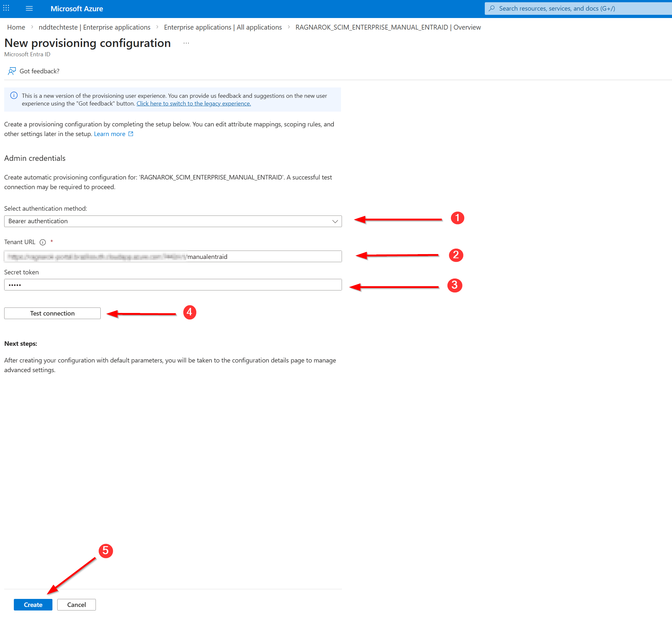672x624 pixels.
Task: Click the Create button
Action: click(33, 604)
